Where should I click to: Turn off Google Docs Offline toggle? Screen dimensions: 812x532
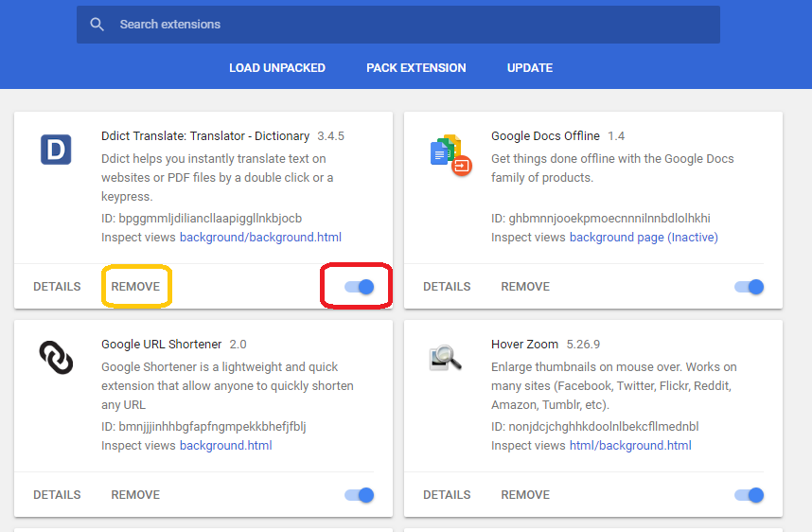pos(749,287)
